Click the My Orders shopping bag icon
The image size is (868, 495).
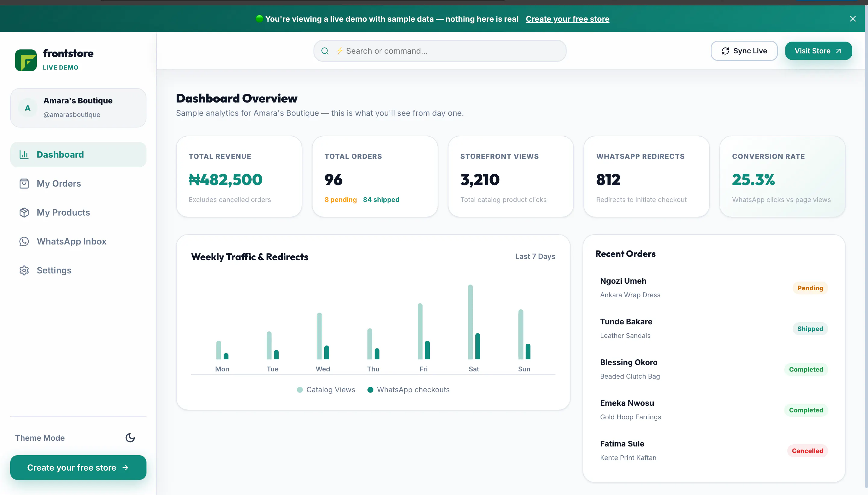point(24,184)
